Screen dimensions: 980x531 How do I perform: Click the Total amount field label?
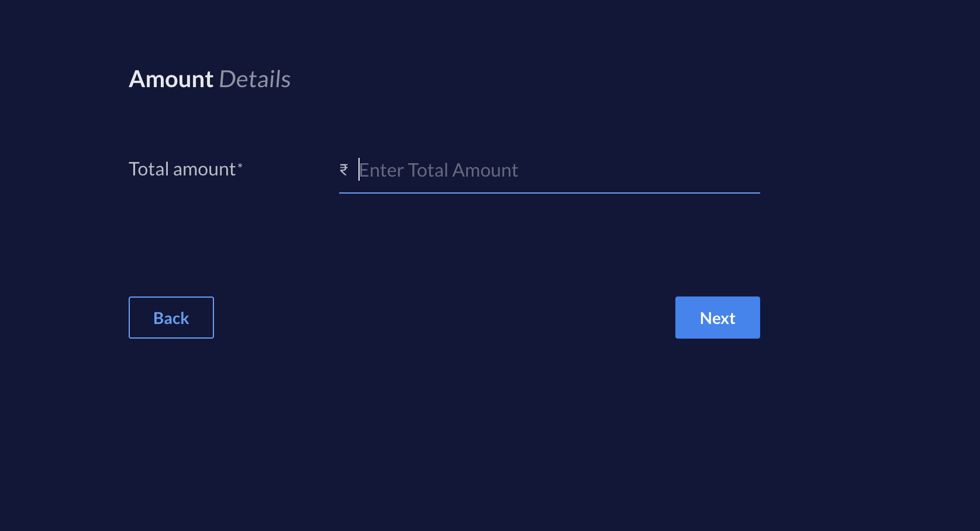point(181,169)
